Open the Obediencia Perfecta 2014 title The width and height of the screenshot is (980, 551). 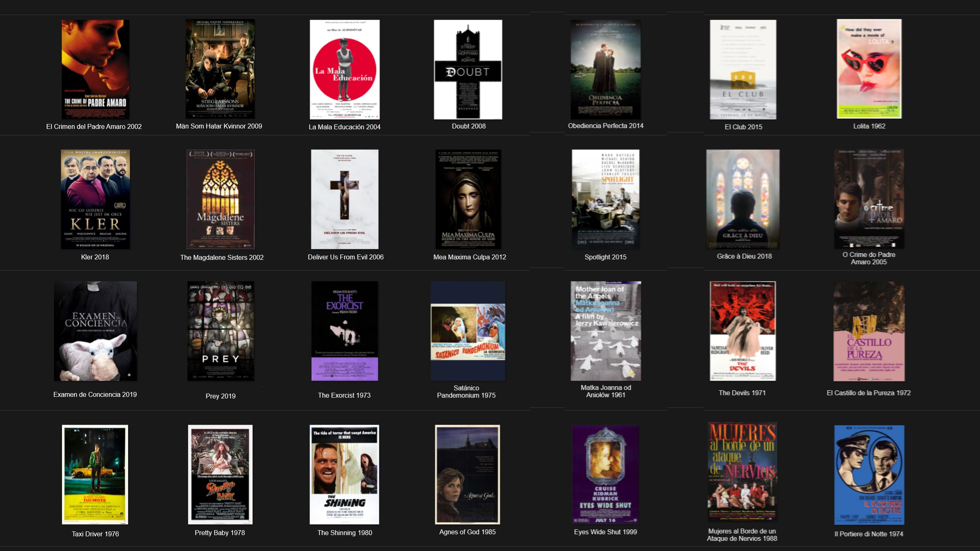pos(606,126)
